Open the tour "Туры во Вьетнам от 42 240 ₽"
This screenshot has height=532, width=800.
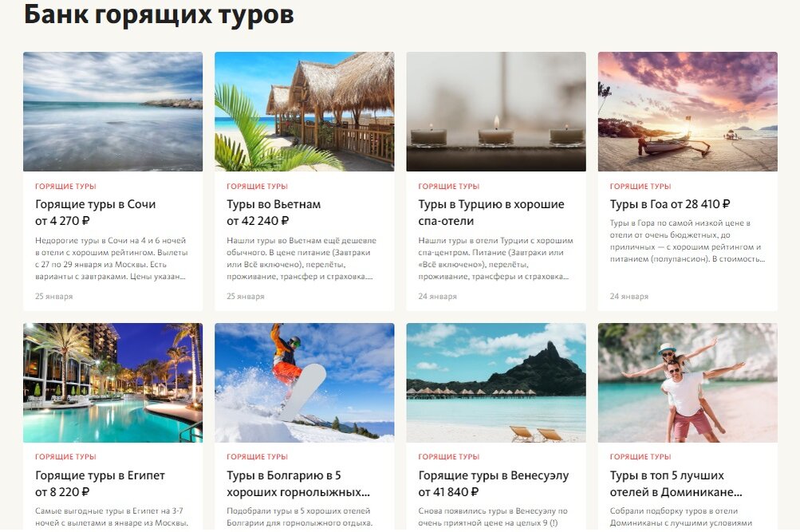[270, 211]
